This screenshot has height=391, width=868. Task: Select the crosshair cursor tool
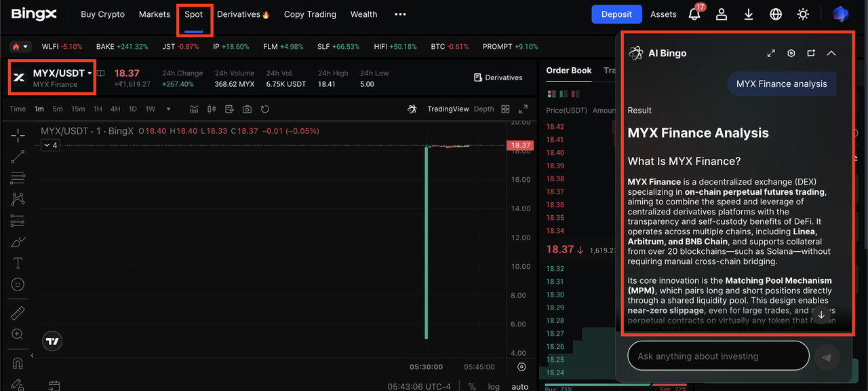(x=18, y=135)
